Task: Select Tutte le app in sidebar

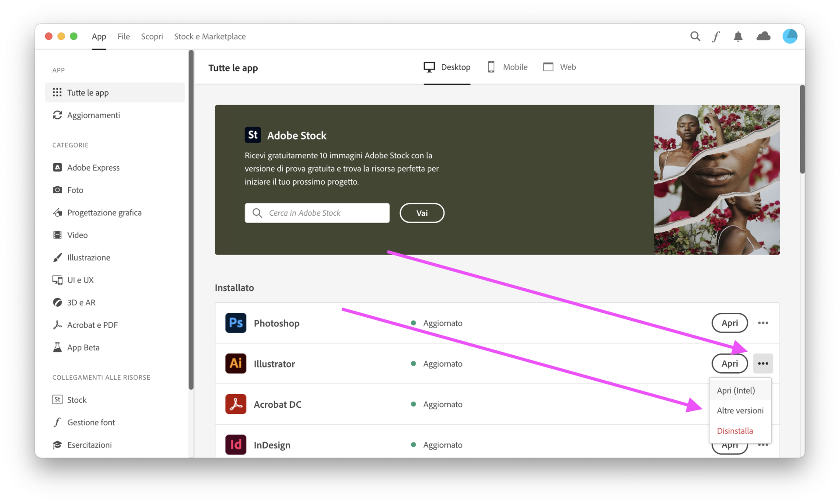Action: click(115, 92)
